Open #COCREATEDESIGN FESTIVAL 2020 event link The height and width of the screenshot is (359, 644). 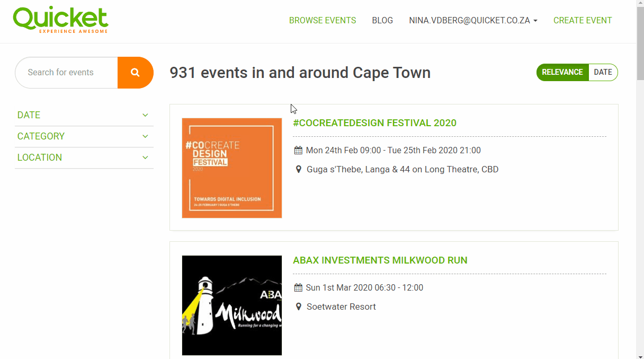click(374, 123)
